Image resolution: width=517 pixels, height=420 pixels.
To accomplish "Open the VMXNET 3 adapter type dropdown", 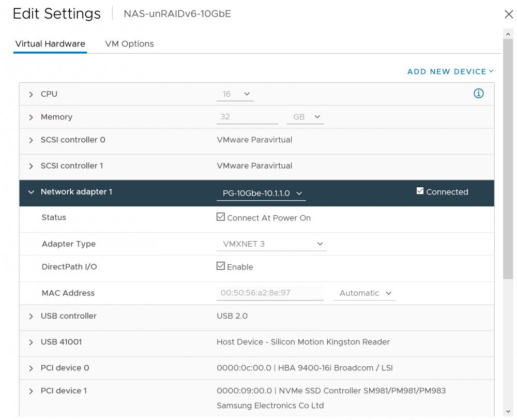I will [272, 244].
